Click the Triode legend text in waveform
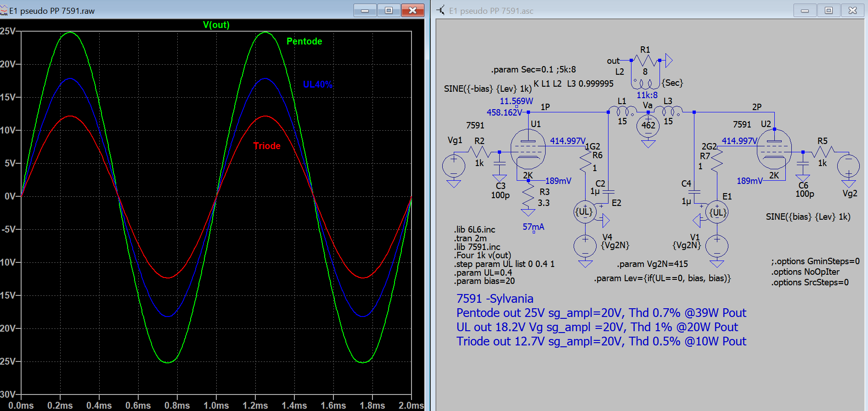This screenshot has width=868, height=411. click(x=267, y=146)
